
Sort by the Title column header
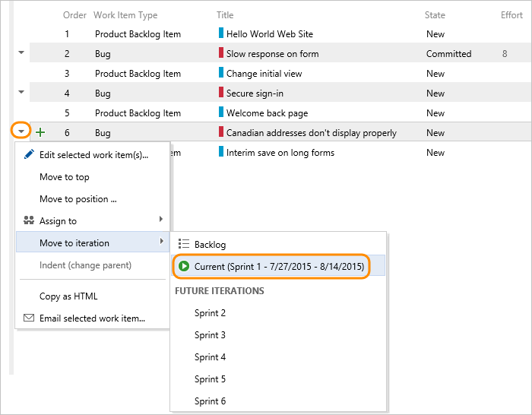click(x=225, y=15)
